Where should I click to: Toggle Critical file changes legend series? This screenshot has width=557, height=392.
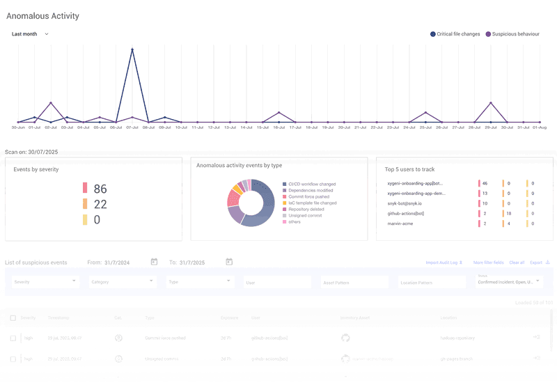coord(432,33)
